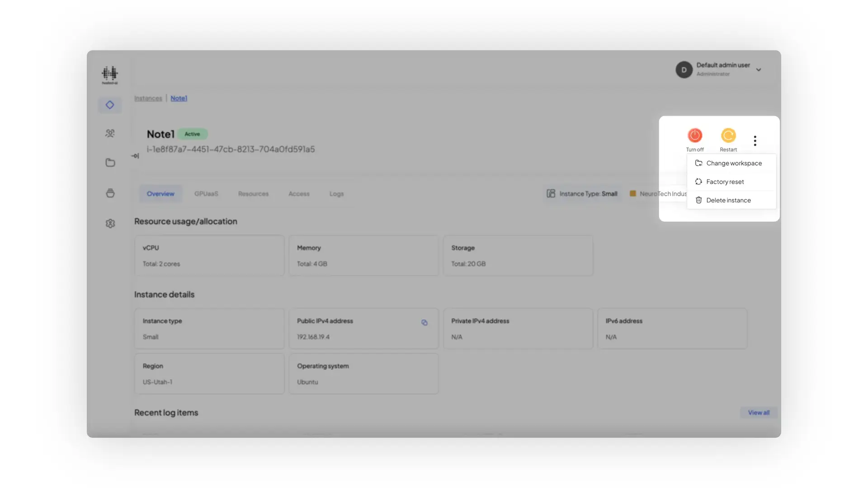Click the Active status badge next to Note1
868x488 pixels.
click(x=192, y=134)
